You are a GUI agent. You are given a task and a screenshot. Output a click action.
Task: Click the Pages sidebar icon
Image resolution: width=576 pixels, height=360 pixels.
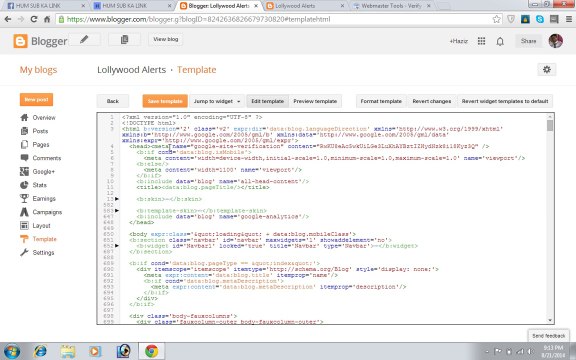(24, 144)
